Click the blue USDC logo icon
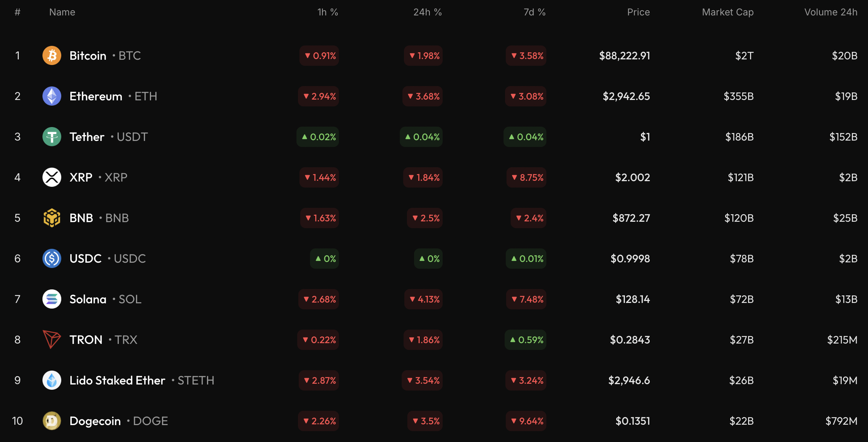The height and width of the screenshot is (442, 868). (x=52, y=259)
